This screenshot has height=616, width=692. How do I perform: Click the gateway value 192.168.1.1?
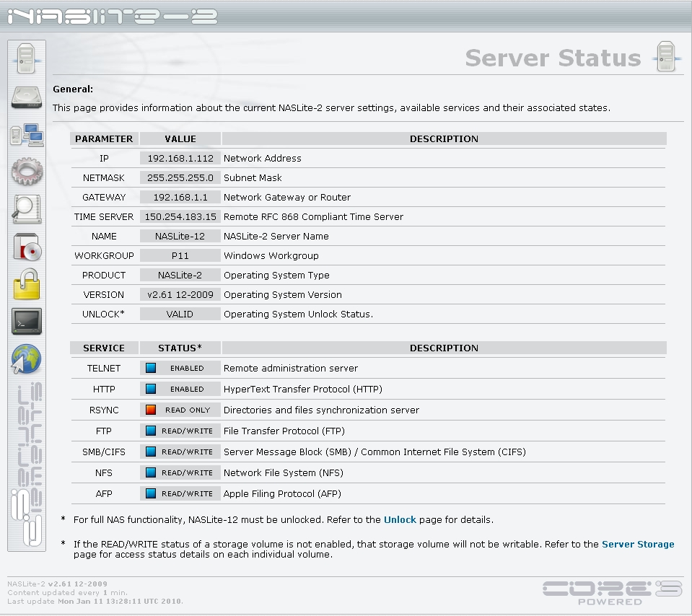click(x=180, y=197)
